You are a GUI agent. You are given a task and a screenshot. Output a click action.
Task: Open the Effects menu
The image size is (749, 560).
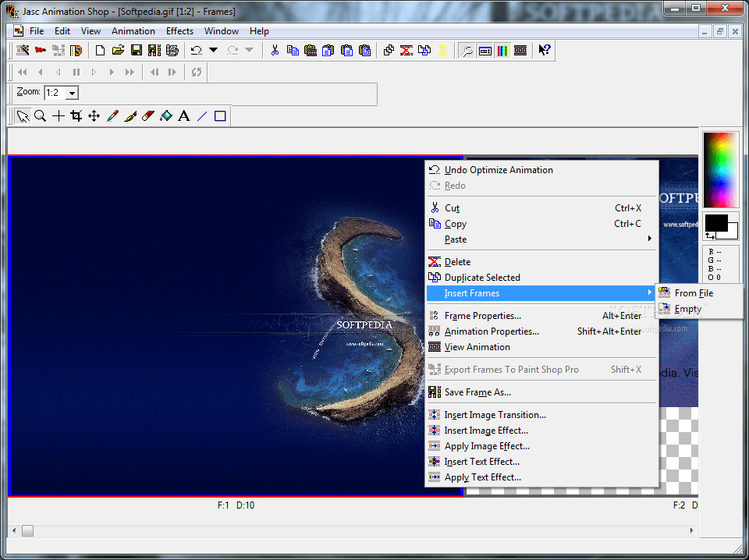point(179,31)
